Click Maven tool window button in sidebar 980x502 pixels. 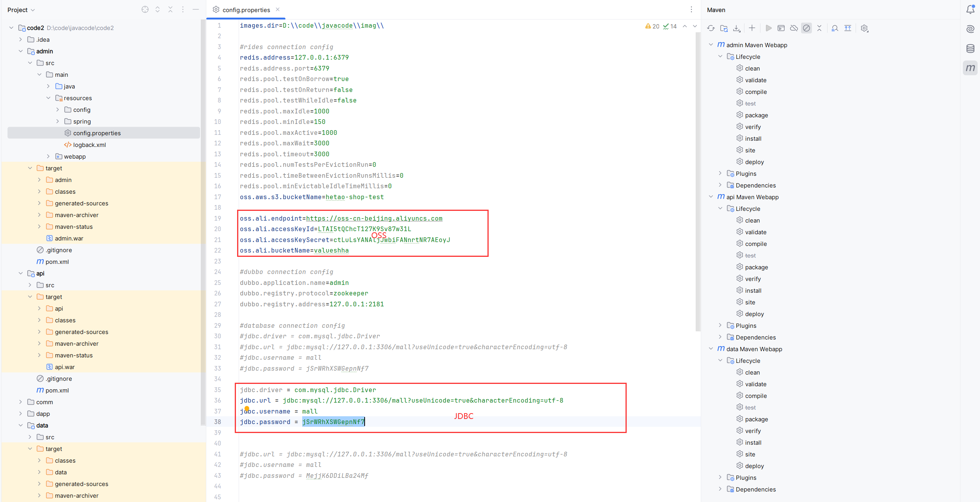tap(970, 68)
